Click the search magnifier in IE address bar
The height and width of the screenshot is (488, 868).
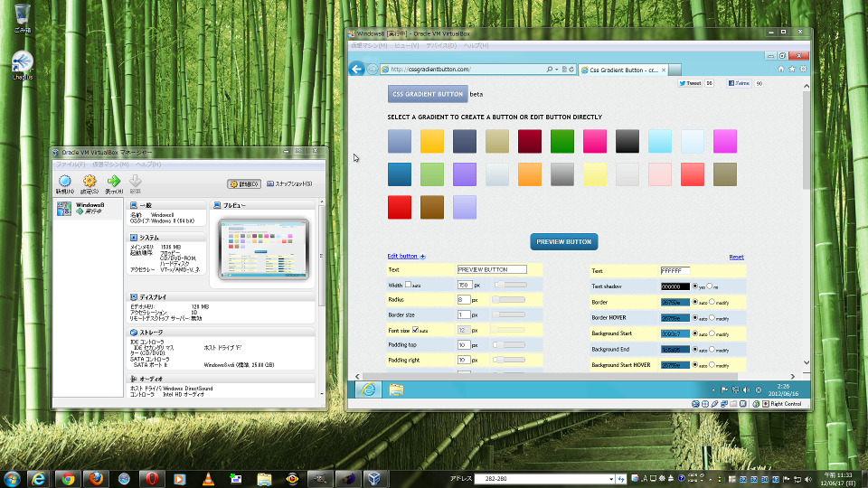[549, 70]
